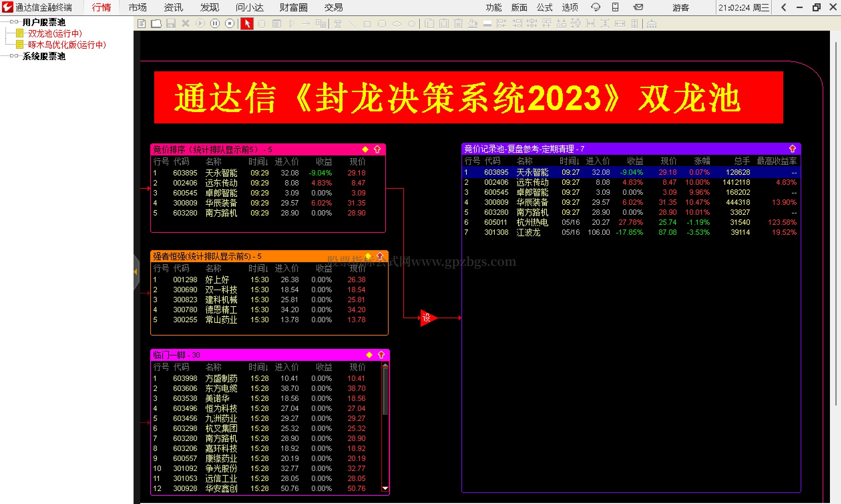Stop the running stock pool
841x504 pixels.
click(x=230, y=24)
